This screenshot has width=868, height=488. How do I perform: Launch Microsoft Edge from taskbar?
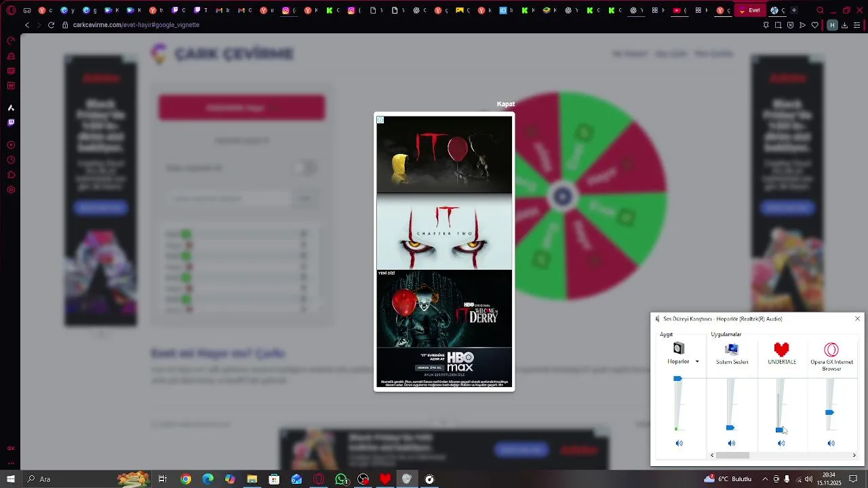click(208, 479)
